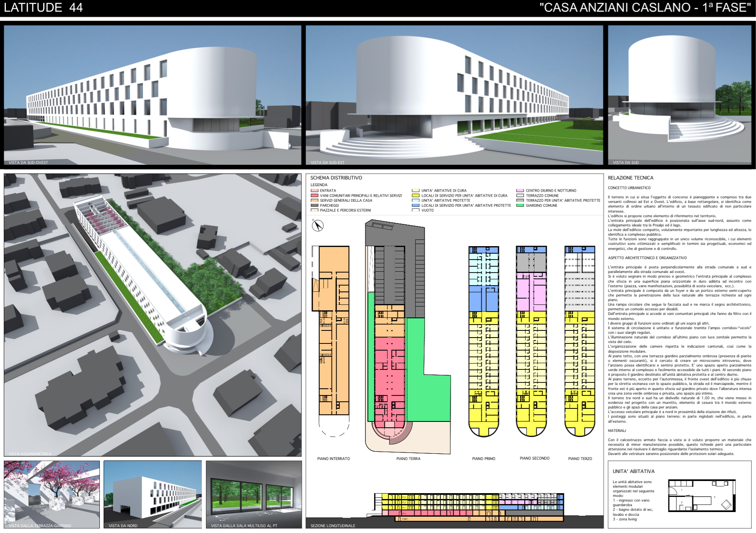Open the Vista da Sud rendering

click(x=680, y=95)
